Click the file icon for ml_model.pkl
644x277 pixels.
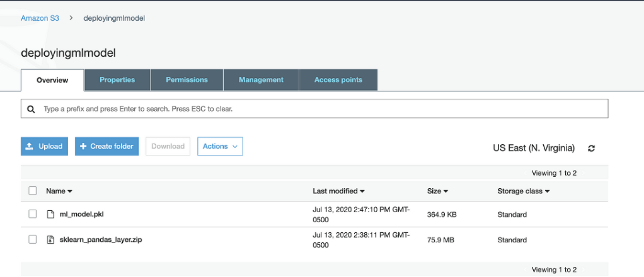pos(51,215)
